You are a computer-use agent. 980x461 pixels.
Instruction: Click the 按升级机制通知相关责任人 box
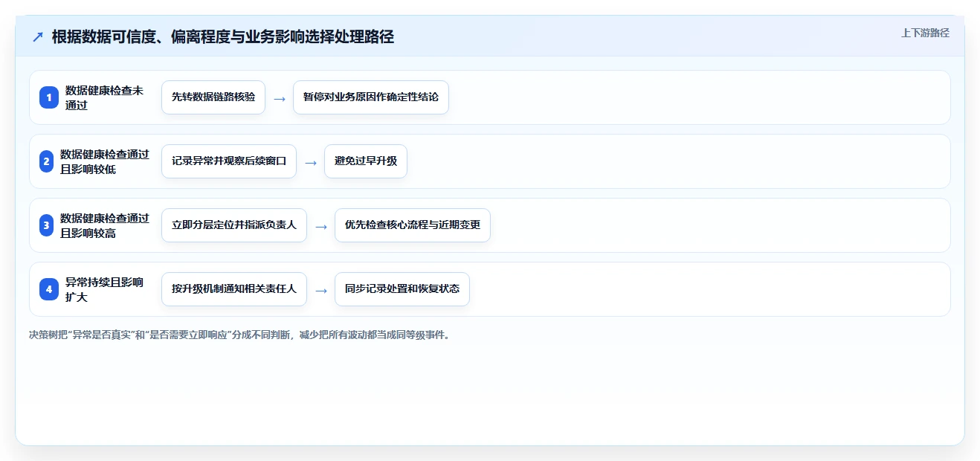(234, 289)
